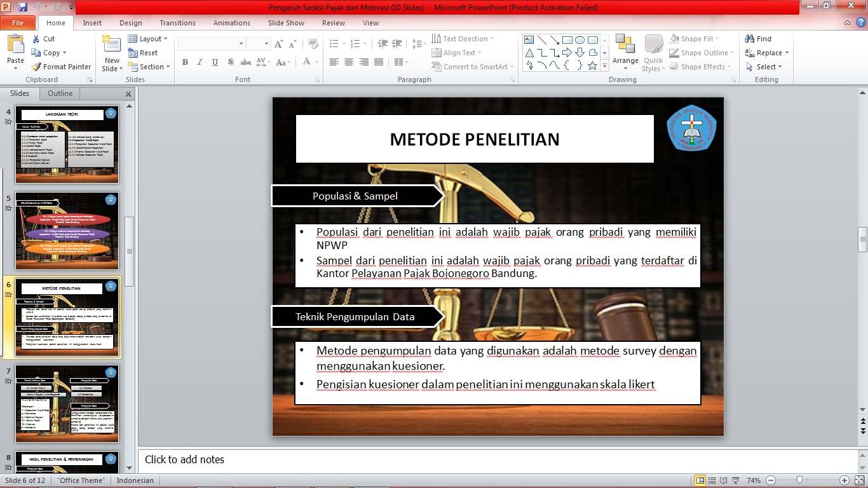The height and width of the screenshot is (488, 868).
Task: Choose the Right Arrow shape
Action: 567,52
